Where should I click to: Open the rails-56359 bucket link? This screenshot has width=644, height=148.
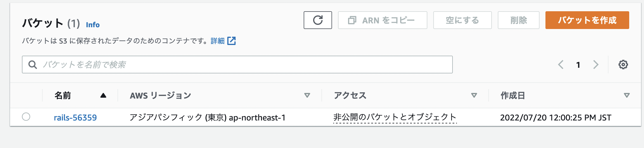[75, 118]
